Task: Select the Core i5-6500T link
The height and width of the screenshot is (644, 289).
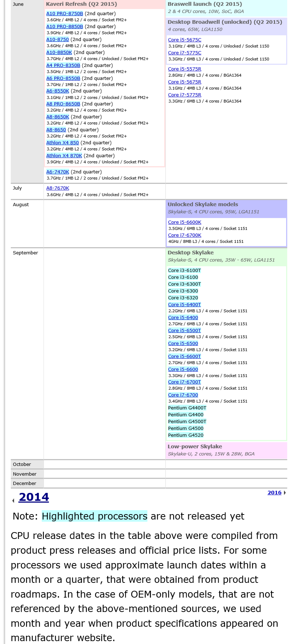Action: coord(185,331)
